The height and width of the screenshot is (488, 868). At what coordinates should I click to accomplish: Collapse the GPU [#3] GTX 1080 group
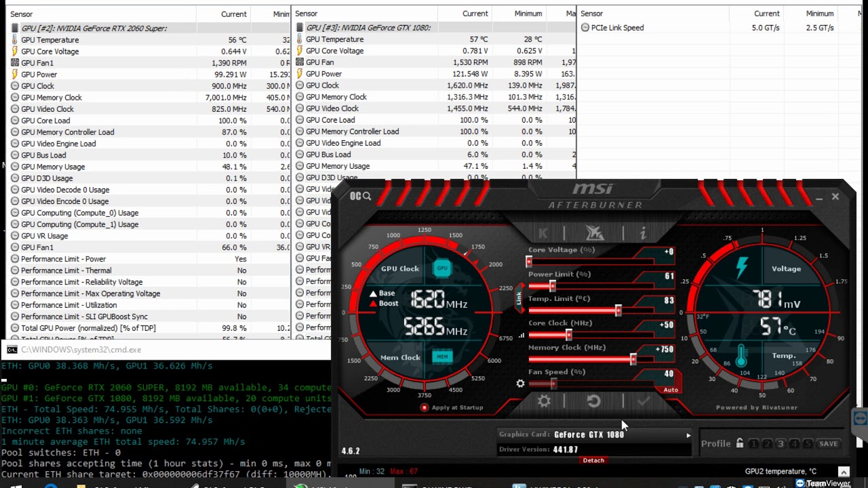(x=300, y=28)
